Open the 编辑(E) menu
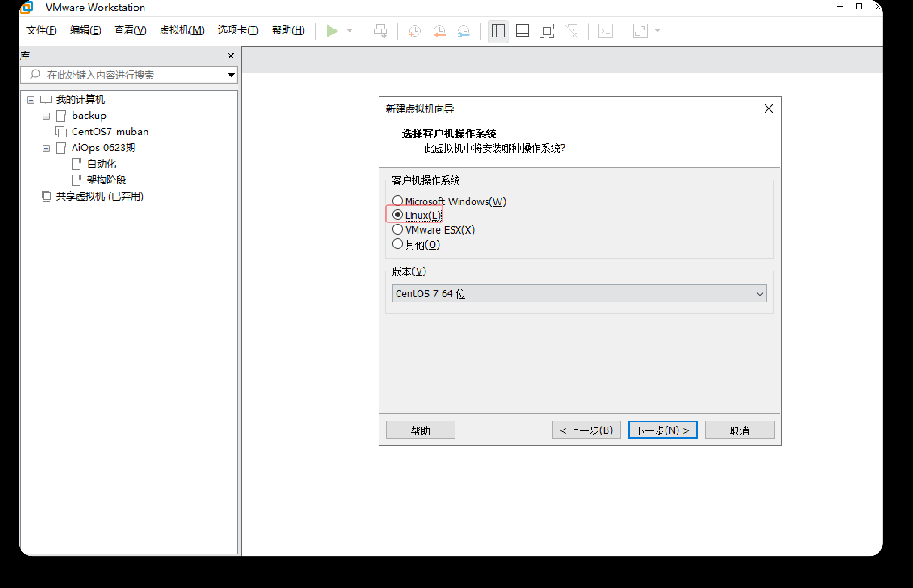Image resolution: width=913 pixels, height=588 pixels. pos(85,30)
